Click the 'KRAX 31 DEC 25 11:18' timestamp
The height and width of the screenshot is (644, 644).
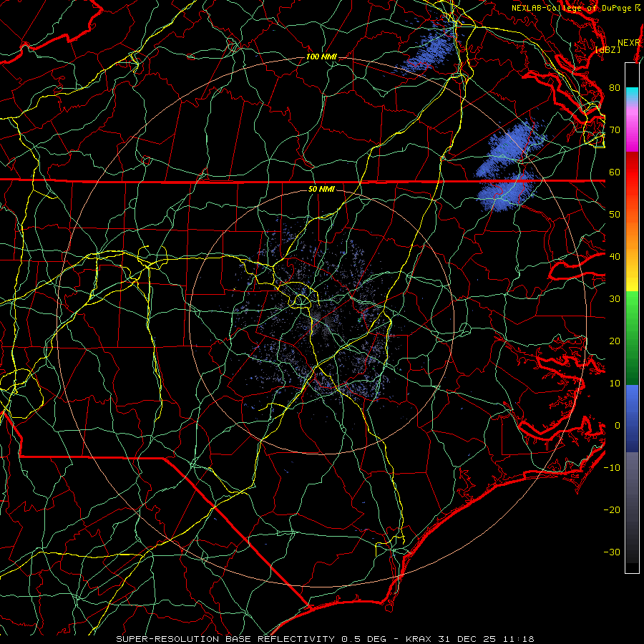470,639
